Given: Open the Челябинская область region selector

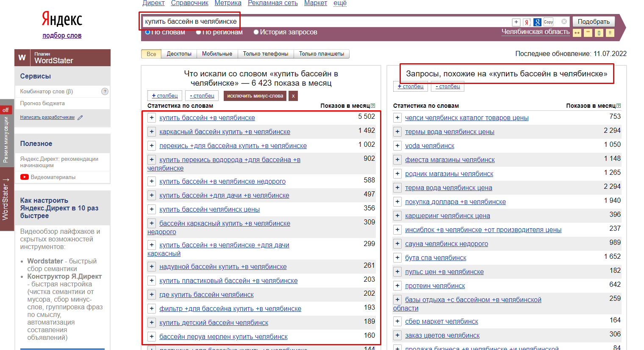Looking at the screenshot, I should [536, 32].
